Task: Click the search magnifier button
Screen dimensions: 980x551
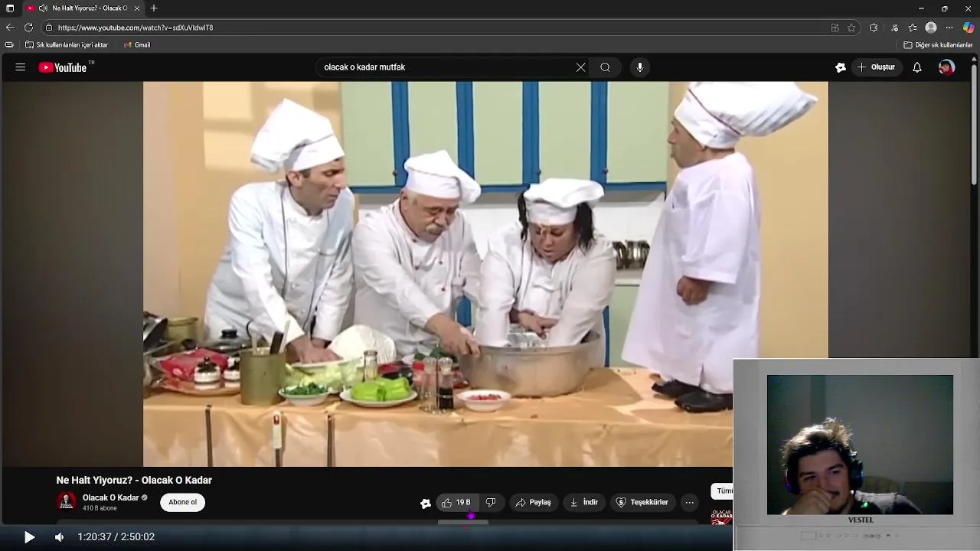Action: click(x=605, y=67)
